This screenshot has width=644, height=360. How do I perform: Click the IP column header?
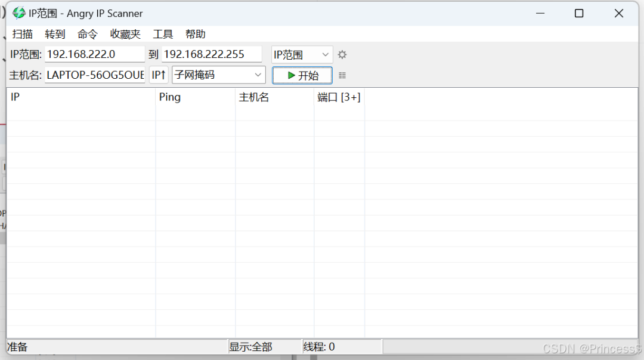(81, 97)
